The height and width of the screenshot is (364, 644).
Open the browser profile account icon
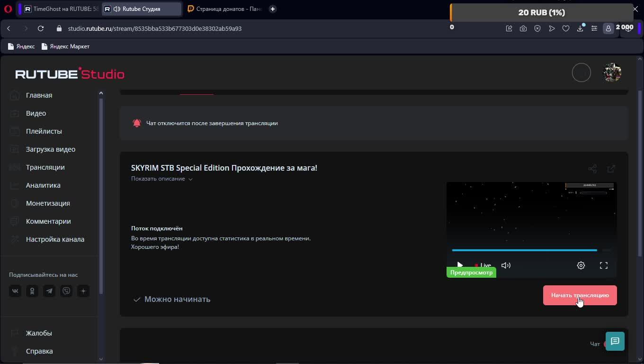coord(608,28)
